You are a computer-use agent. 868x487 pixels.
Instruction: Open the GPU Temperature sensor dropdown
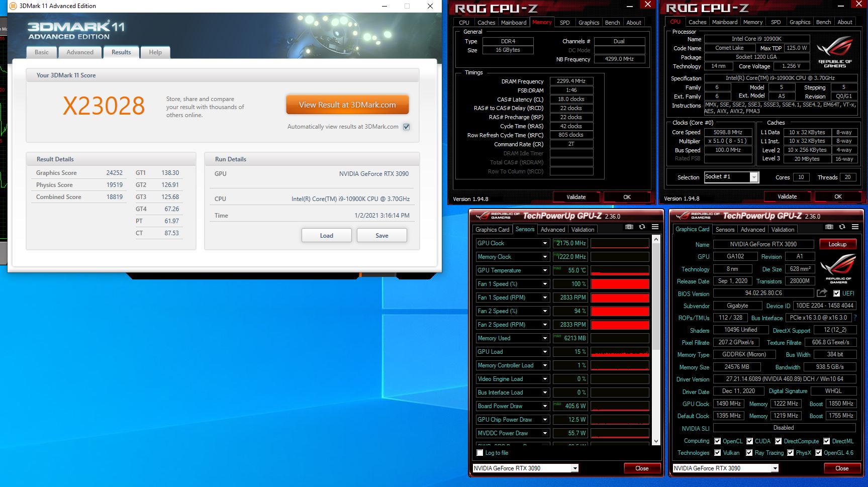coord(545,270)
